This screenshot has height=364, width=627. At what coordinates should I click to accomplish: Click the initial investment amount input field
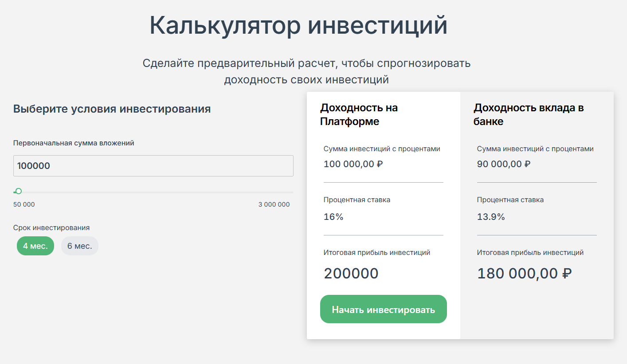pyautogui.click(x=153, y=166)
